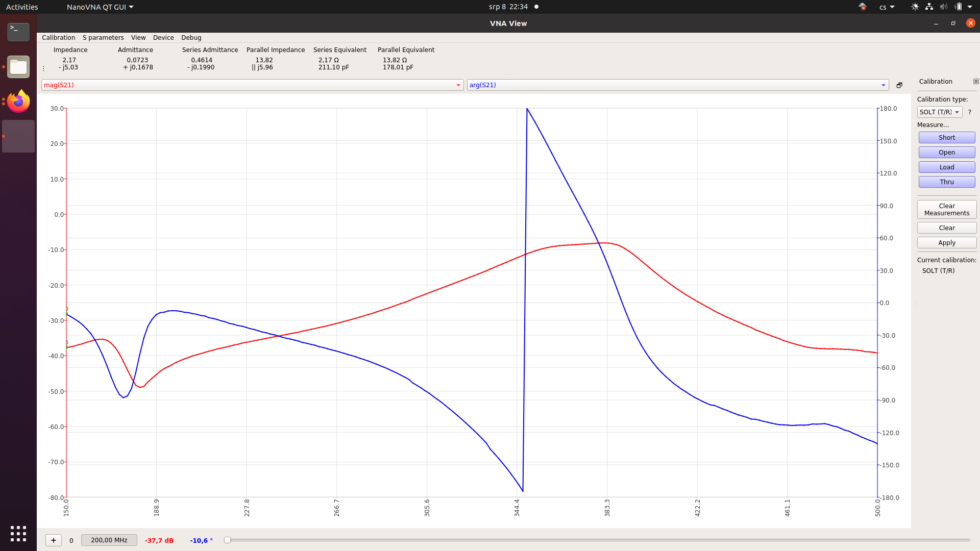Click the marker frequency slider handle

click(227, 540)
